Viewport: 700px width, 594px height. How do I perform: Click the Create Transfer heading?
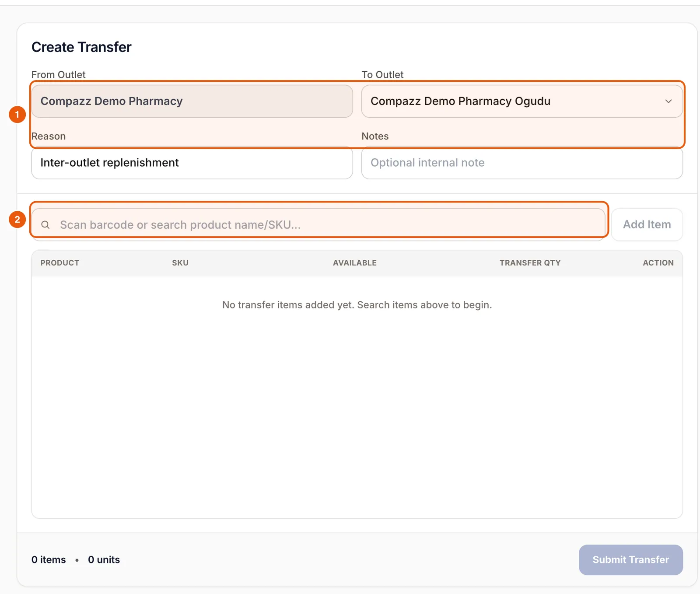81,47
